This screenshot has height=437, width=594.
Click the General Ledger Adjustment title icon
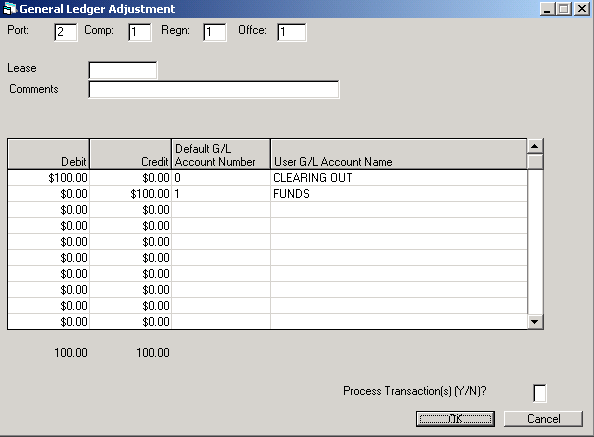coord(9,8)
